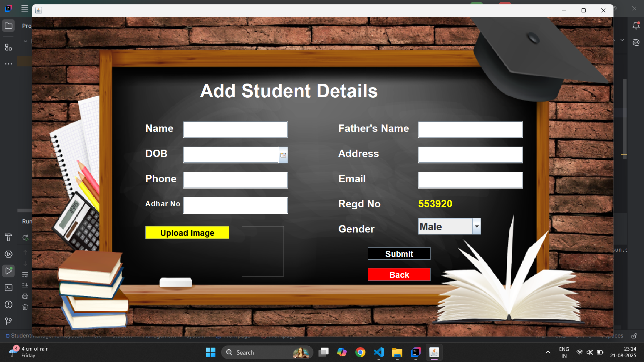Open the IntelliJ main hamburger menu
Screen dimensions: 644x362
tap(24, 8)
